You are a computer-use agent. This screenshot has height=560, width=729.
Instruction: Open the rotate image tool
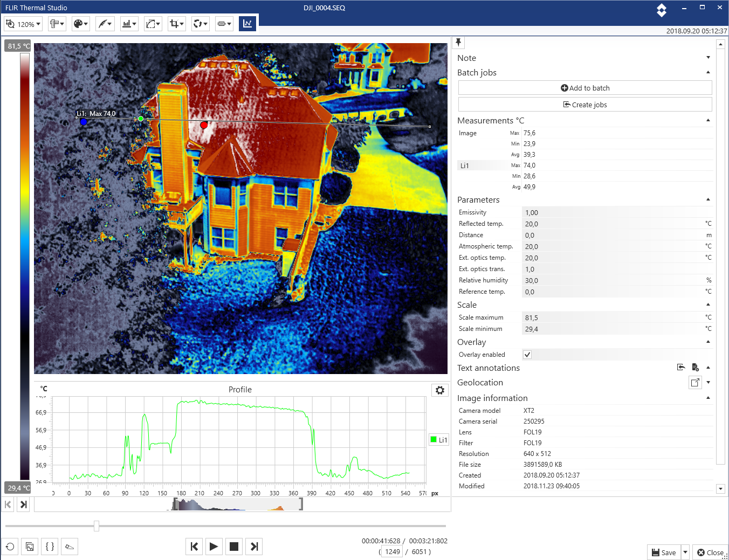tap(200, 23)
